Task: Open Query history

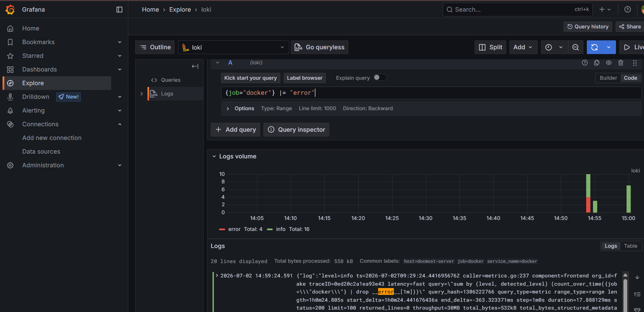Action: click(x=588, y=27)
